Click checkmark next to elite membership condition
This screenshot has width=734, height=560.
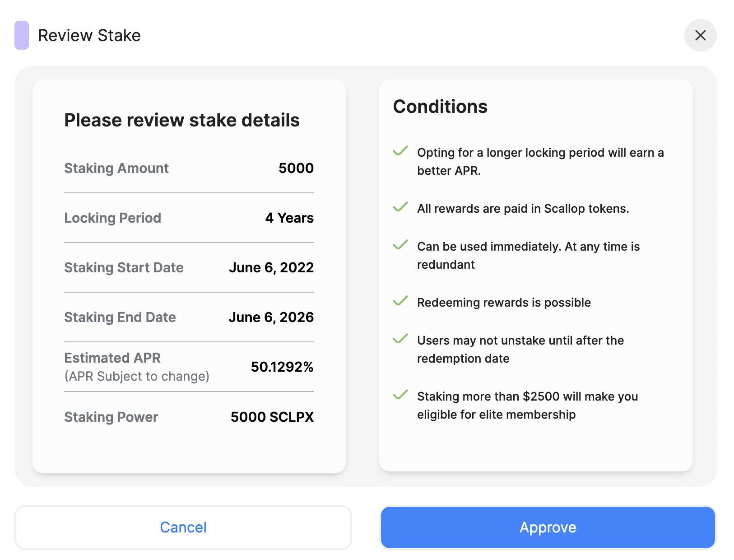(400, 395)
